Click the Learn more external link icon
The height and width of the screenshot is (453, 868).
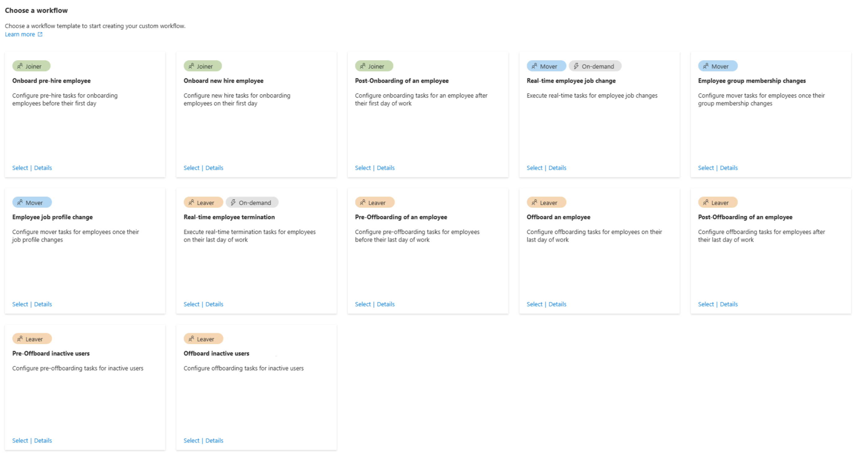(x=40, y=34)
